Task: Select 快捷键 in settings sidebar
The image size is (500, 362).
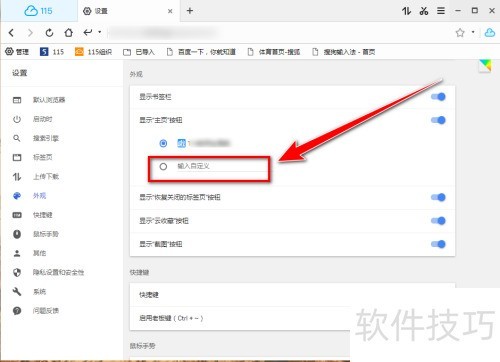Action: pyautogui.click(x=42, y=215)
